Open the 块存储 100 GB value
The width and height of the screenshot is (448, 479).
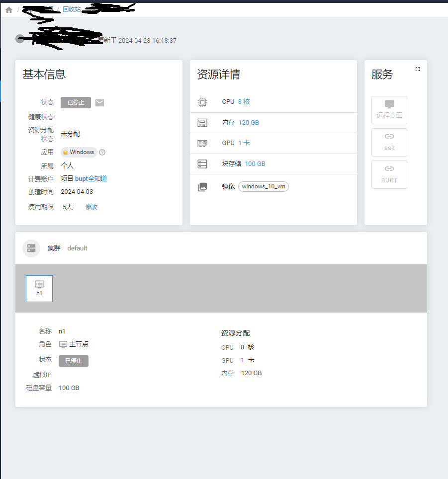point(255,164)
